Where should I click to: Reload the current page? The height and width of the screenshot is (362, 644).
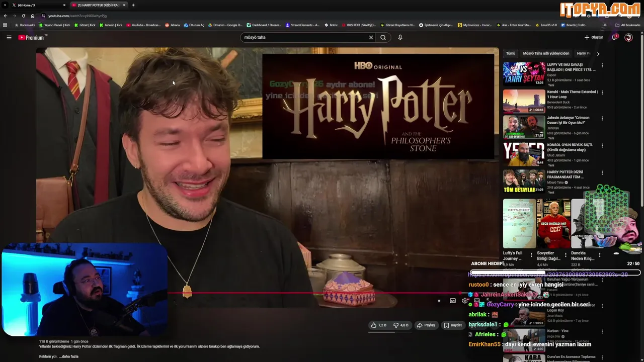[x=23, y=16]
